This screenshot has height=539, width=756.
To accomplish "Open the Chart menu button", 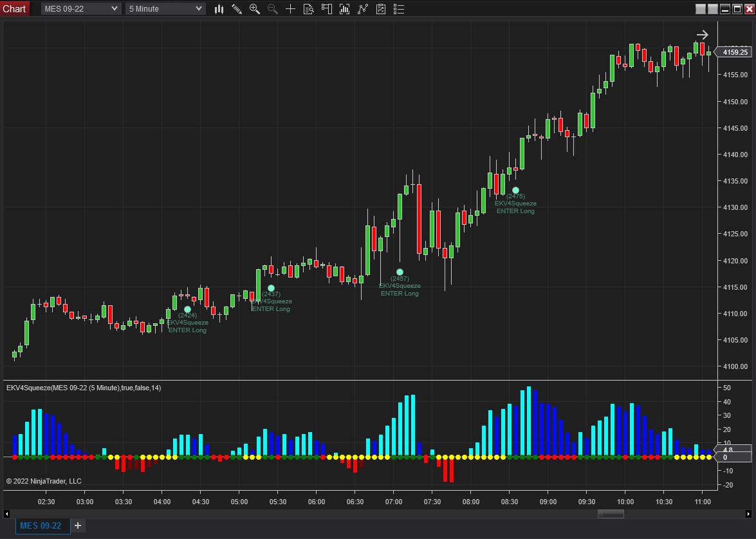I will tap(14, 8).
